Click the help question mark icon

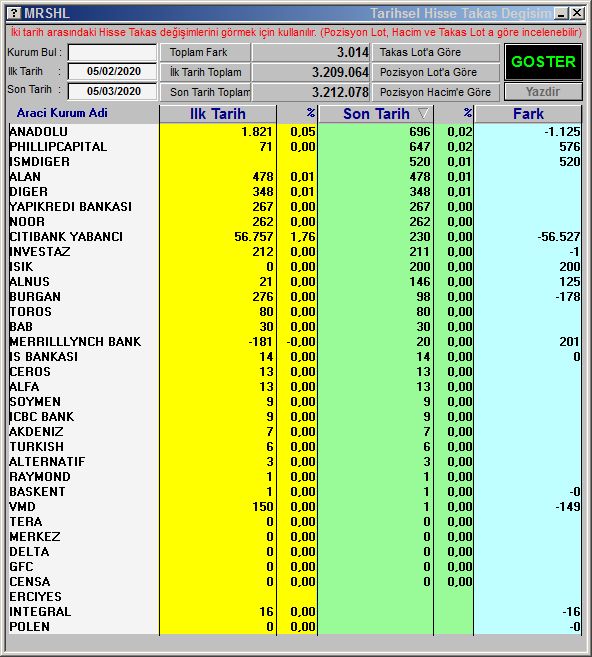(x=14, y=13)
